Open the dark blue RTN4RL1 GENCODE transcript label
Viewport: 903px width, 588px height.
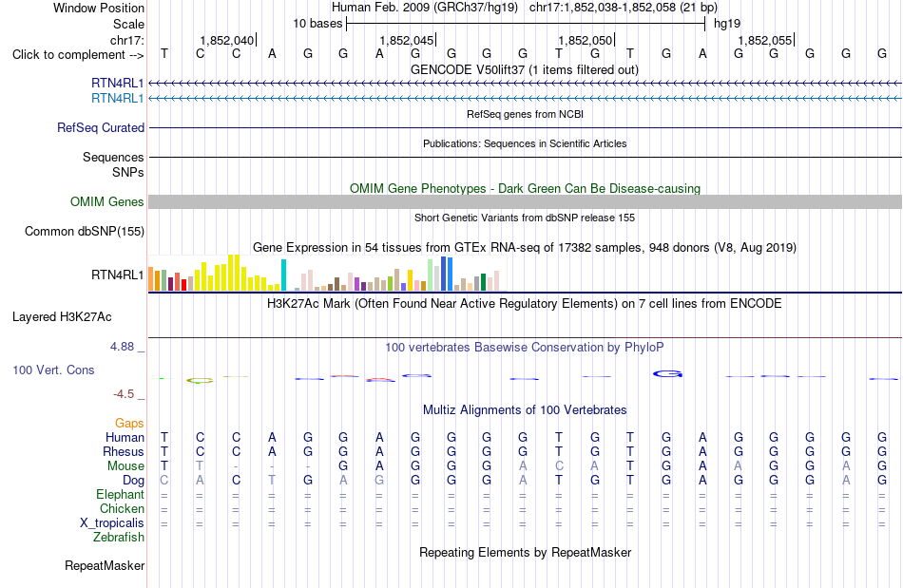point(118,84)
